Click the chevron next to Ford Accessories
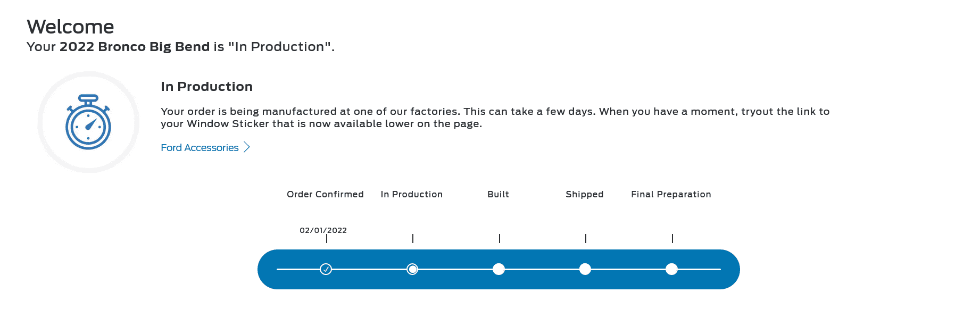This screenshot has height=317, width=980. [x=247, y=147]
